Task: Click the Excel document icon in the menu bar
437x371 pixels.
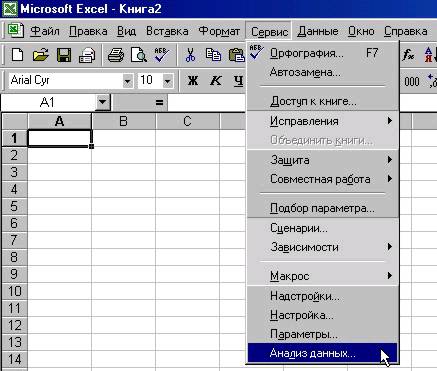Action: click(x=16, y=31)
